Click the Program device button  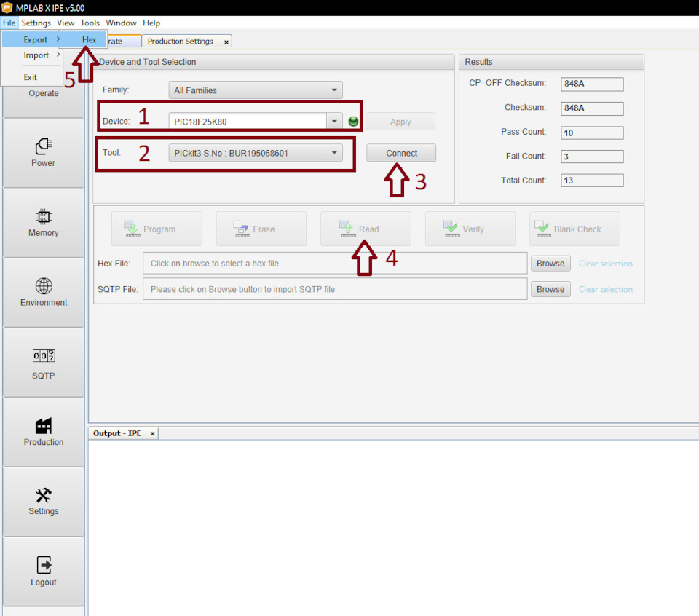[157, 229]
